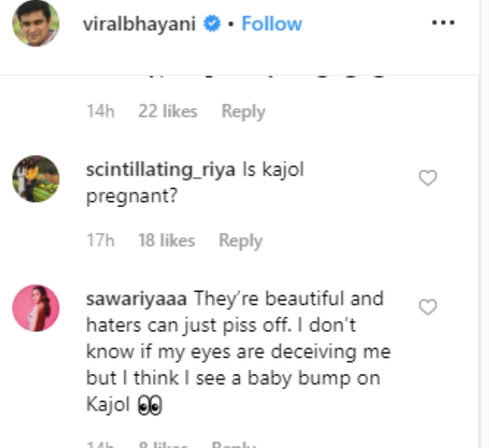
Task: Open the three-dot more options menu
Action: point(443,23)
